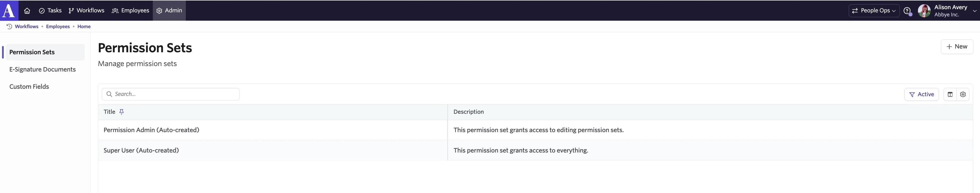
Task: Open Custom Fields in the sidebar
Action: (x=29, y=86)
